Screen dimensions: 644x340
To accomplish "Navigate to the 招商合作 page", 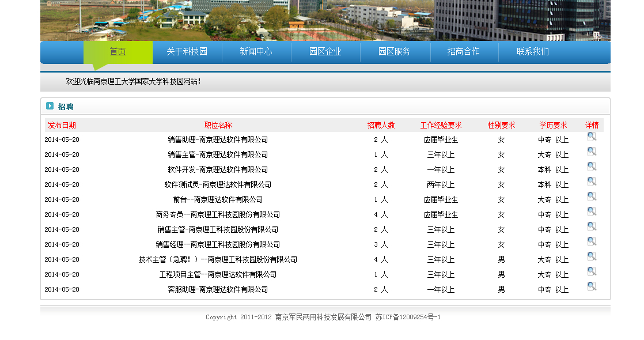I will [464, 52].
